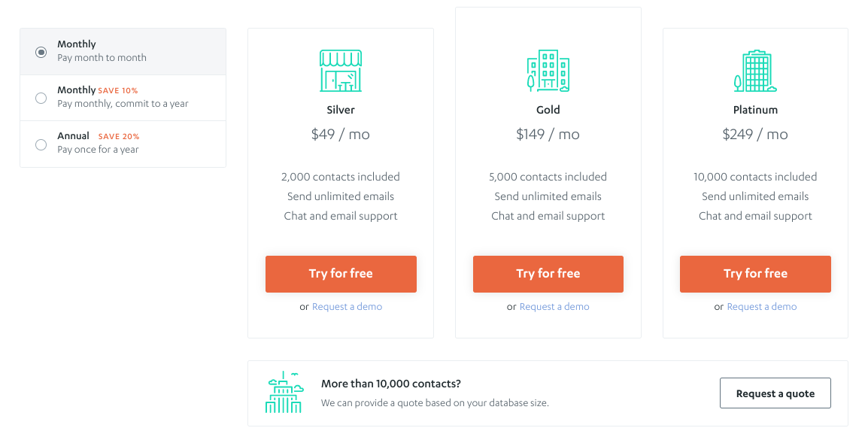The height and width of the screenshot is (434, 868).
Task: Click the "More than 10,000 contacts?" heading
Action: click(390, 384)
